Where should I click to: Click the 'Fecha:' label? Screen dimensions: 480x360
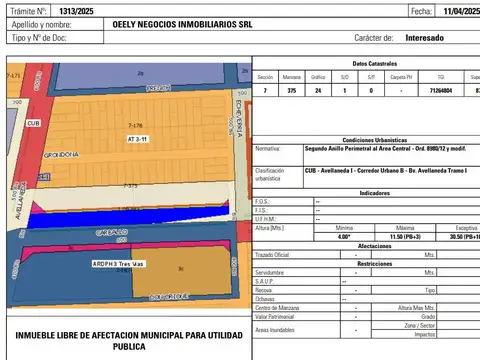click(x=421, y=11)
